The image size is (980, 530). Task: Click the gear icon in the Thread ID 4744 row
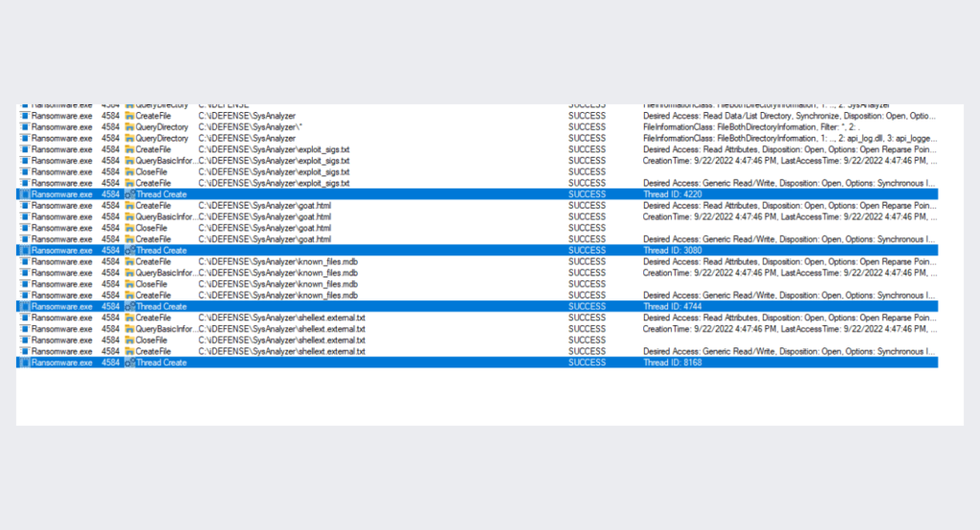click(x=129, y=307)
